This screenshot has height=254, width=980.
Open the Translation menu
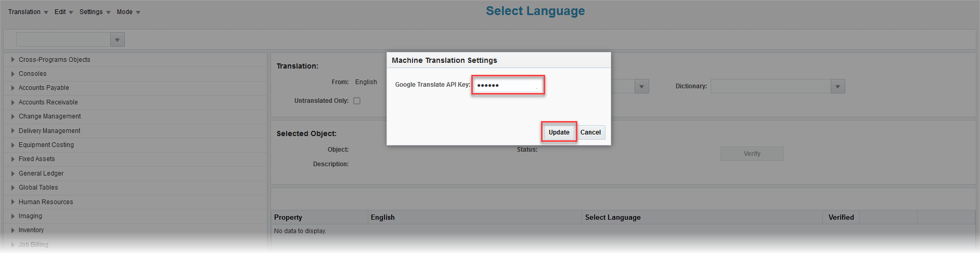[x=28, y=12]
